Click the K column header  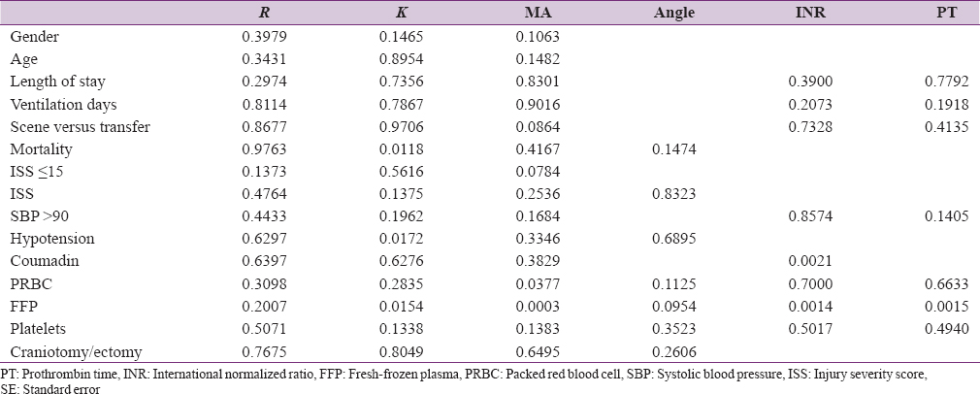[400, 14]
